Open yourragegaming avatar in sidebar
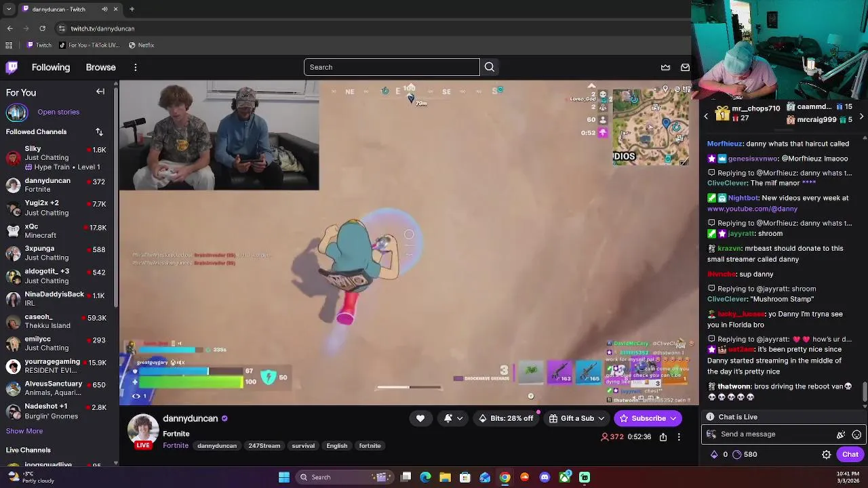The width and height of the screenshot is (868, 488). point(13,367)
